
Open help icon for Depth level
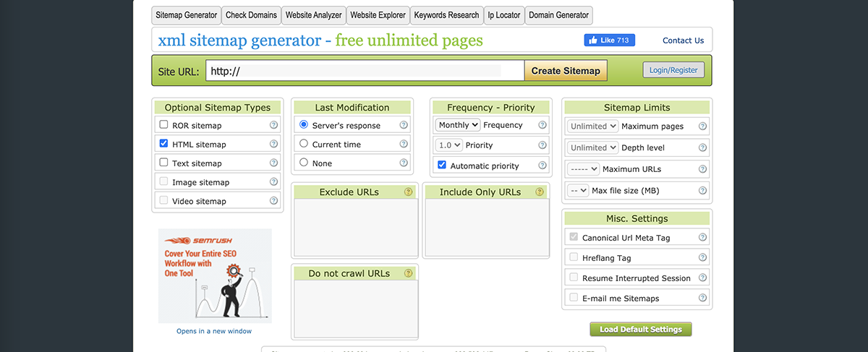coord(702,147)
